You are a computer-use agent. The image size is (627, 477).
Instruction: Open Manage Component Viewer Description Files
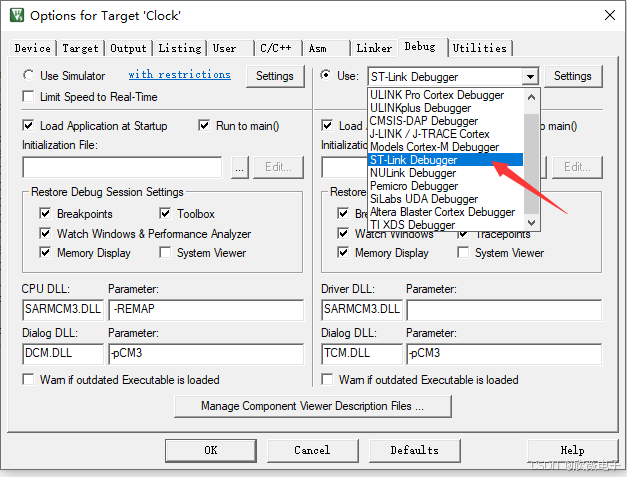(x=313, y=406)
